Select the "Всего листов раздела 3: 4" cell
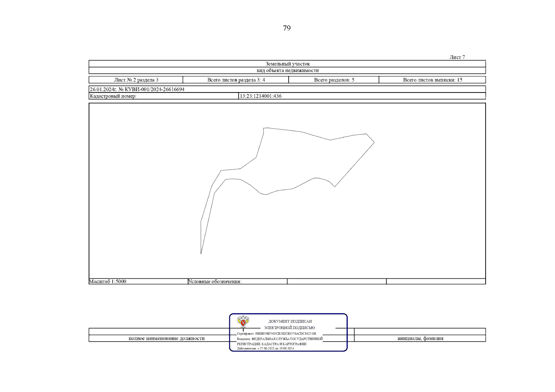555x392 pixels. click(236, 80)
